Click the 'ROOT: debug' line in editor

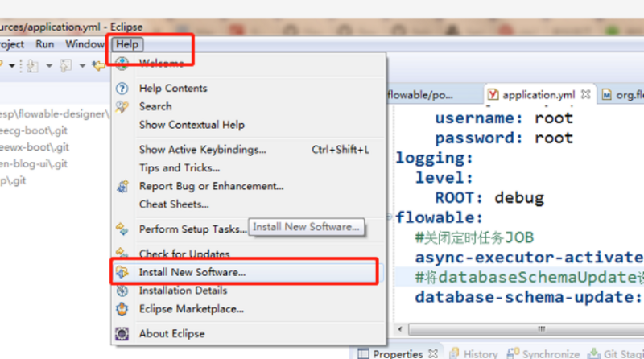[489, 198]
